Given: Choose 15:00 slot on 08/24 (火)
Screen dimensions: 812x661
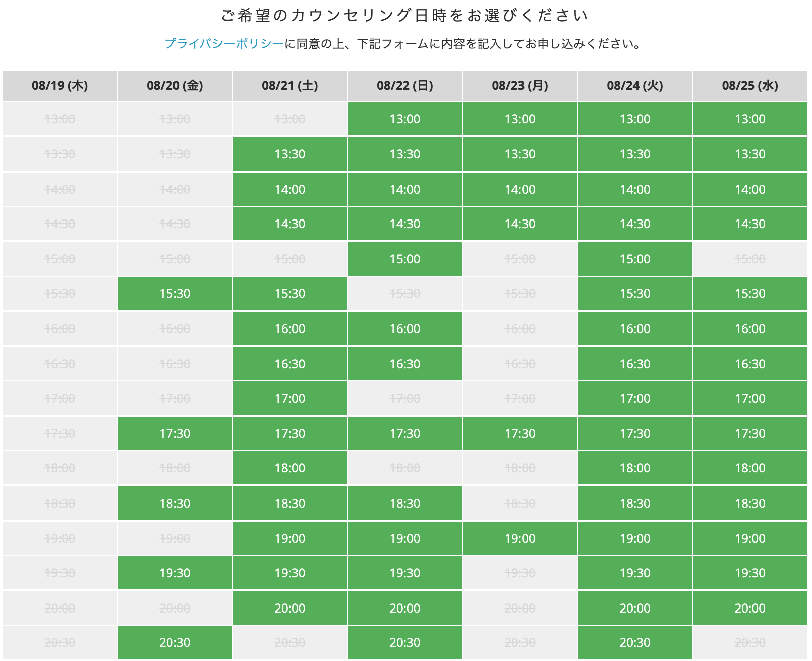Looking at the screenshot, I should pyautogui.click(x=634, y=259).
